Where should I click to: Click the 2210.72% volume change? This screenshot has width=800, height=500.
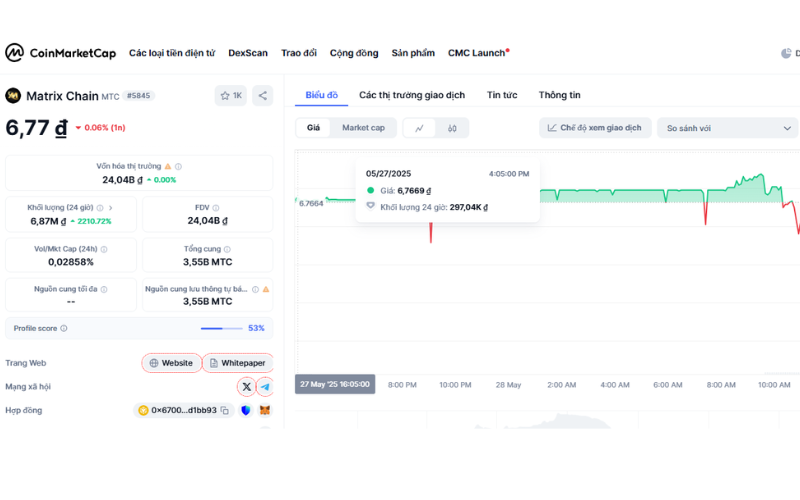pyautogui.click(x=91, y=221)
